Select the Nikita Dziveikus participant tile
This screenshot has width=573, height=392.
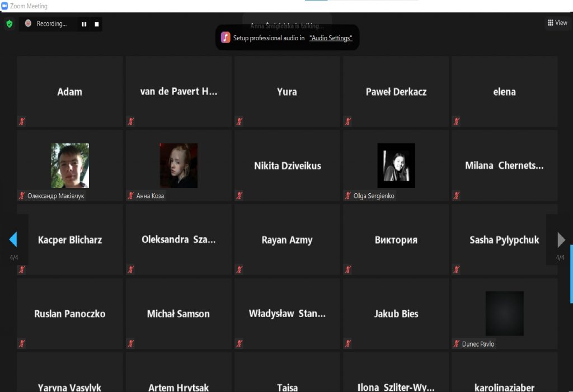(x=287, y=166)
